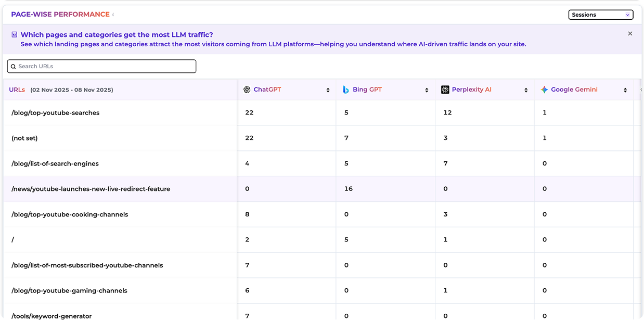
Task: Open /blog/list-of-search-engines URL row
Action: pos(55,164)
